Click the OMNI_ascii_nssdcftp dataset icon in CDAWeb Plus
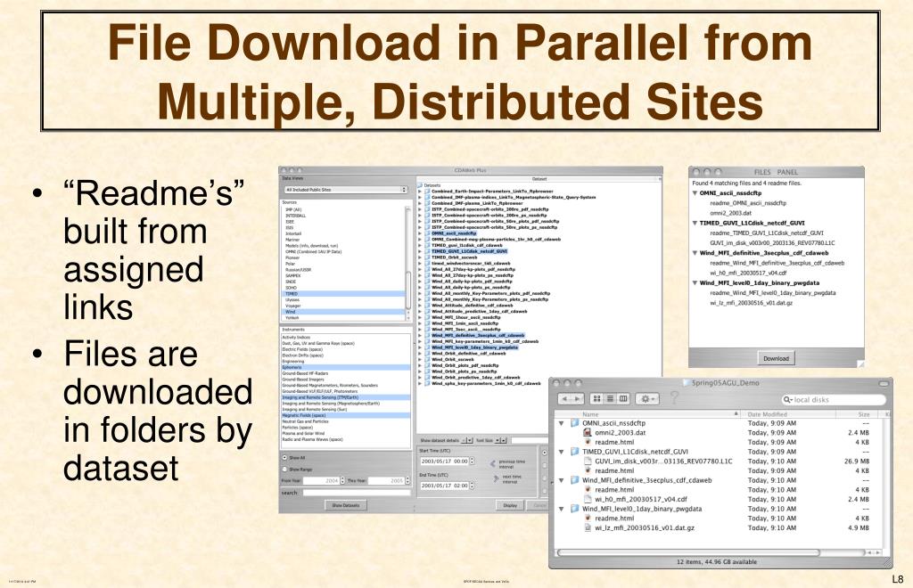This screenshot has height=588, width=913. pyautogui.click(x=427, y=233)
